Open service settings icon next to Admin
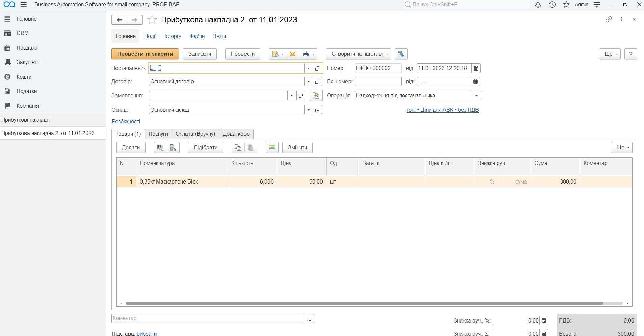Image resolution: width=644 pixels, height=336 pixels. point(597,5)
